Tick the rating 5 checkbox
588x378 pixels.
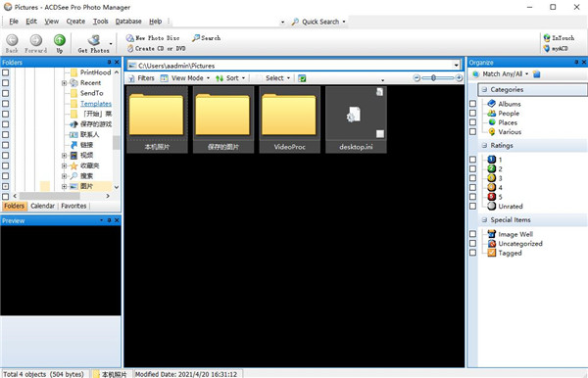(x=473, y=197)
